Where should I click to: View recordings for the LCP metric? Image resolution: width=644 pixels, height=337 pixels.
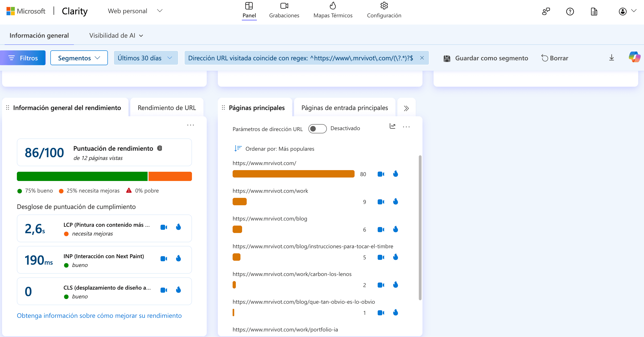pyautogui.click(x=164, y=227)
